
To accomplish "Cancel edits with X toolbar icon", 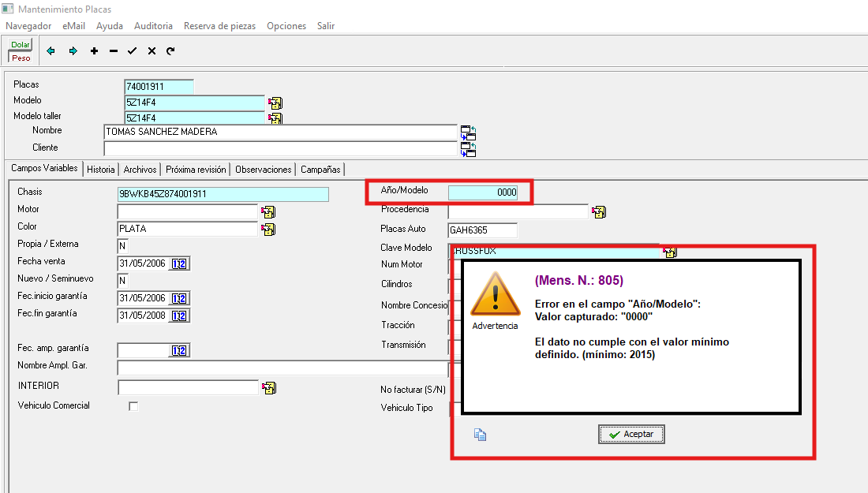I will click(152, 51).
